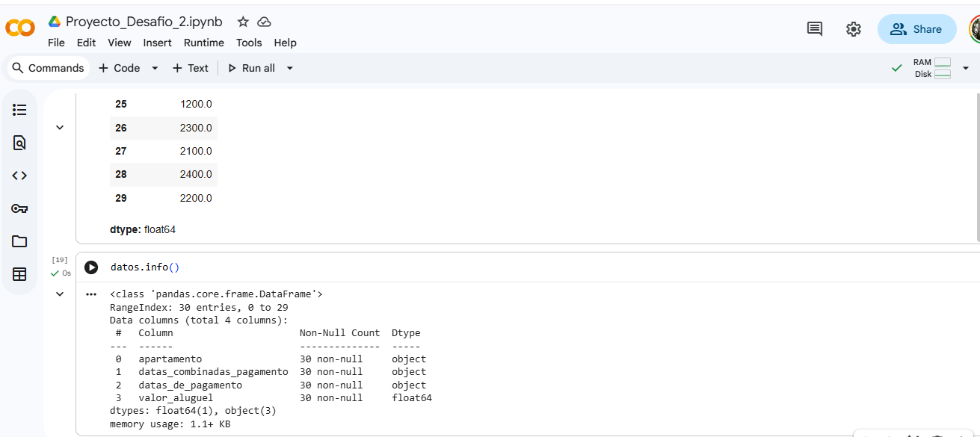Open the settings gear icon
980x437 pixels.
pyautogui.click(x=854, y=29)
